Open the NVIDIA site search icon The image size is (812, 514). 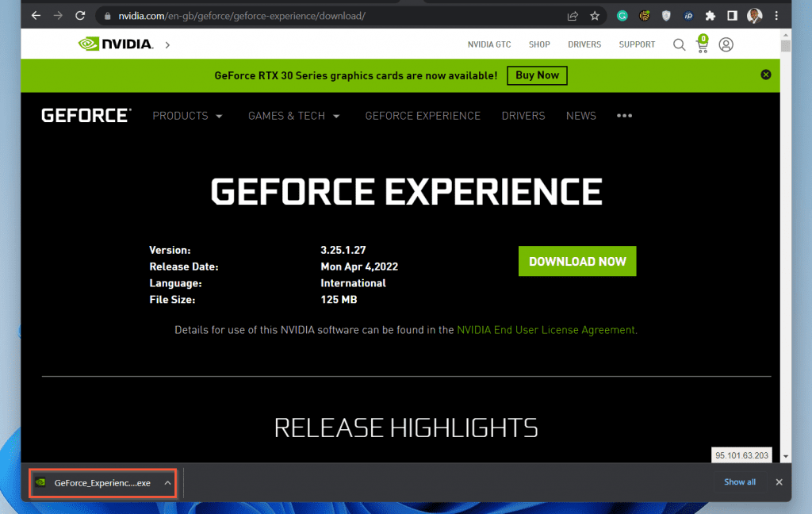679,44
